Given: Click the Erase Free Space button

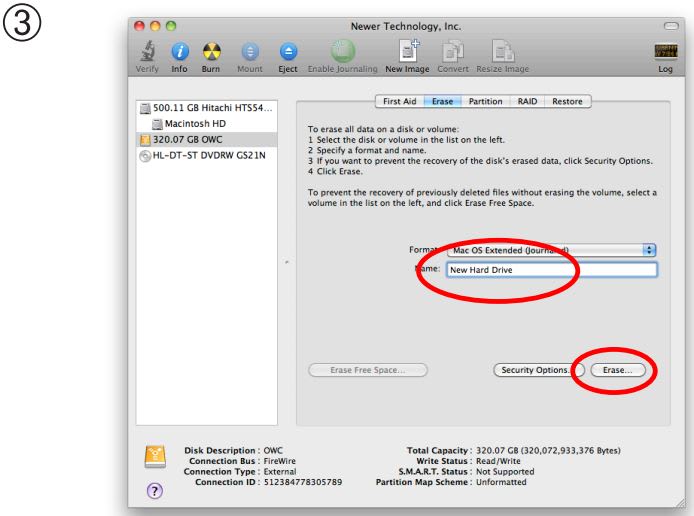Looking at the screenshot, I should point(368,370).
